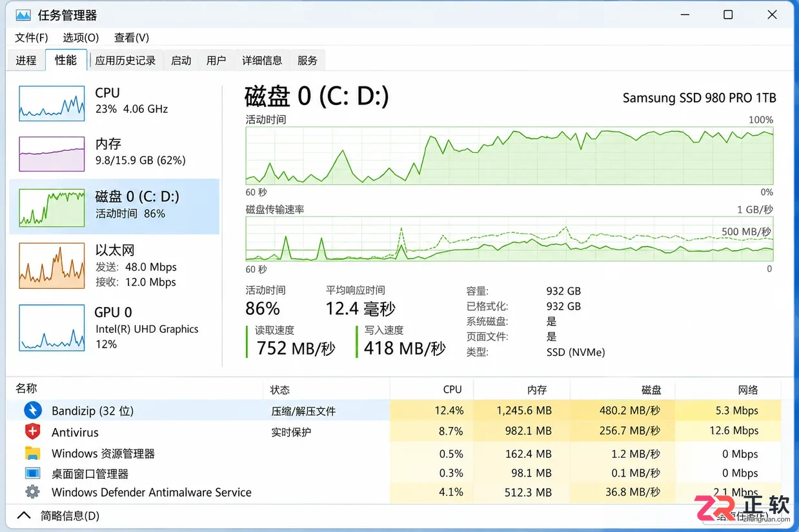Select the 磁盘 0 graph thumbnail in sidebar
Image resolution: width=799 pixels, height=532 pixels.
tap(52, 208)
